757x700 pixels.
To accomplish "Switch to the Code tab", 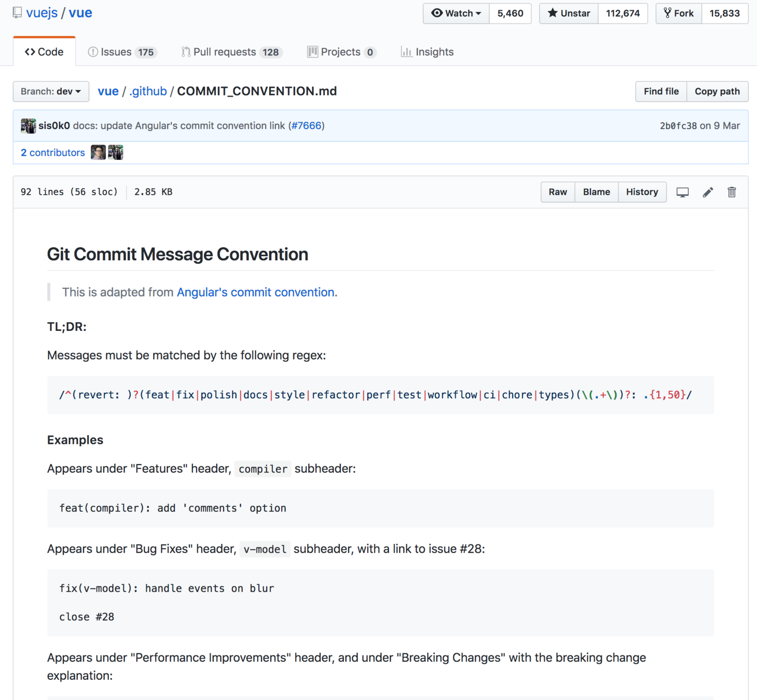I will tap(44, 52).
